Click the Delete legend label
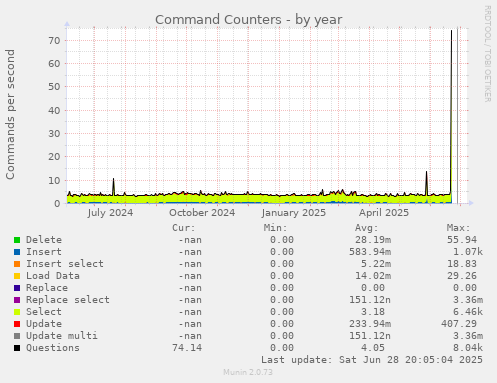This screenshot has width=497, height=383. 44,240
